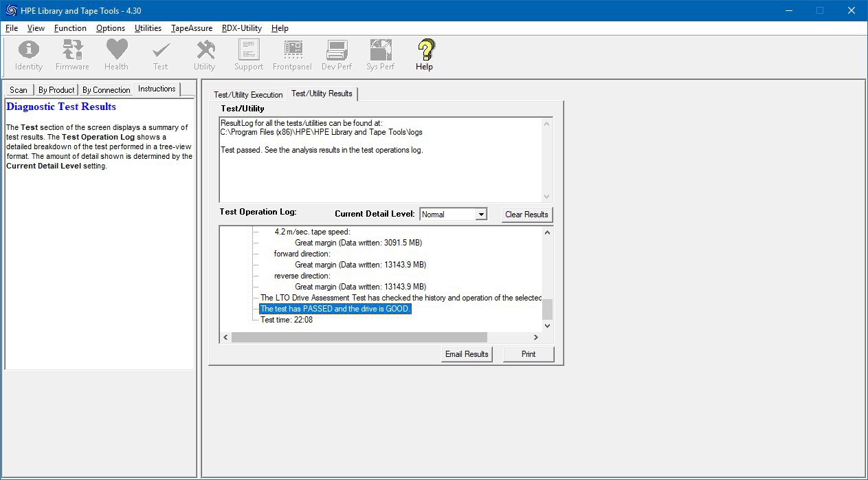The height and width of the screenshot is (480, 868).
Task: Click the log's horizontal scrollbar thumb
Action: (x=359, y=338)
